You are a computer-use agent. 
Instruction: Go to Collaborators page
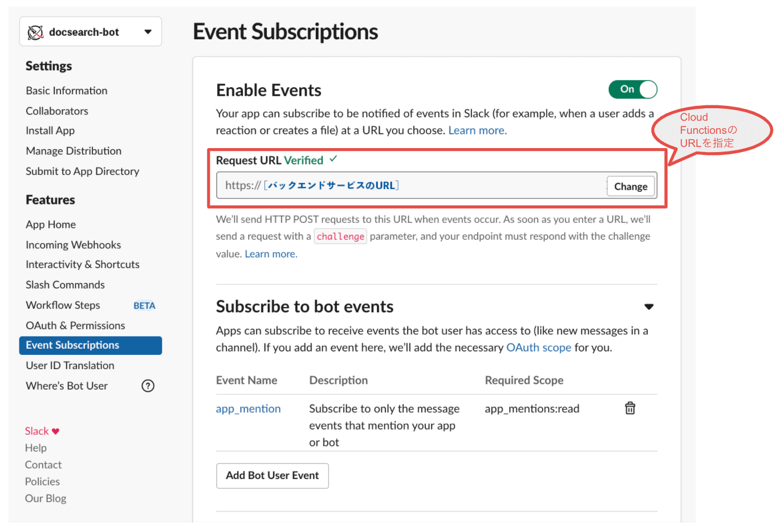[x=57, y=111]
